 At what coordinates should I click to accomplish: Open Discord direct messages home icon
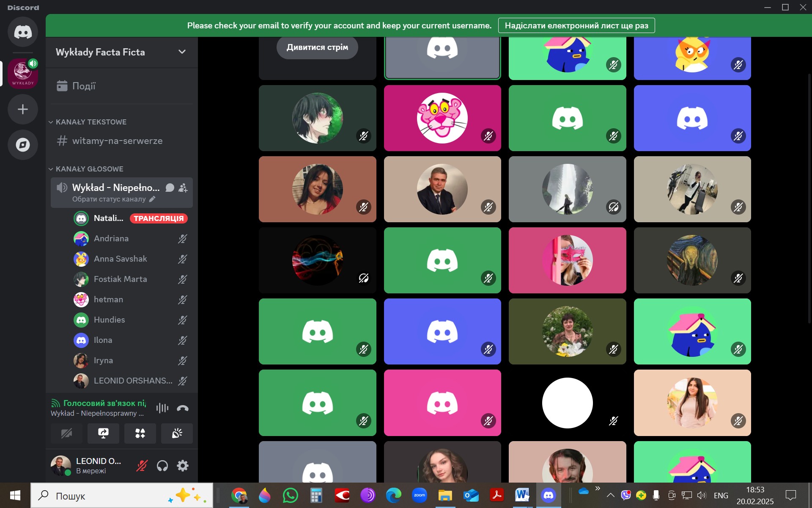tap(23, 32)
